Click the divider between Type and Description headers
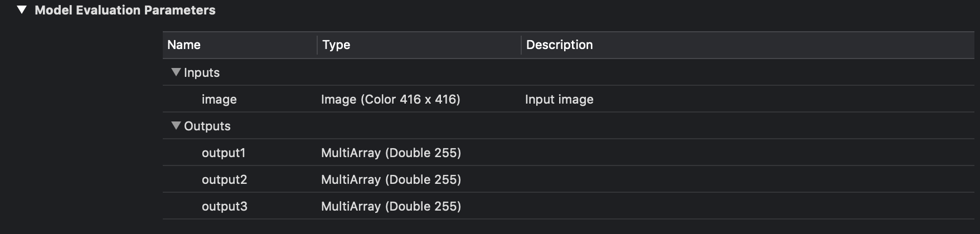Viewport: 980px width, 234px height. [x=521, y=45]
